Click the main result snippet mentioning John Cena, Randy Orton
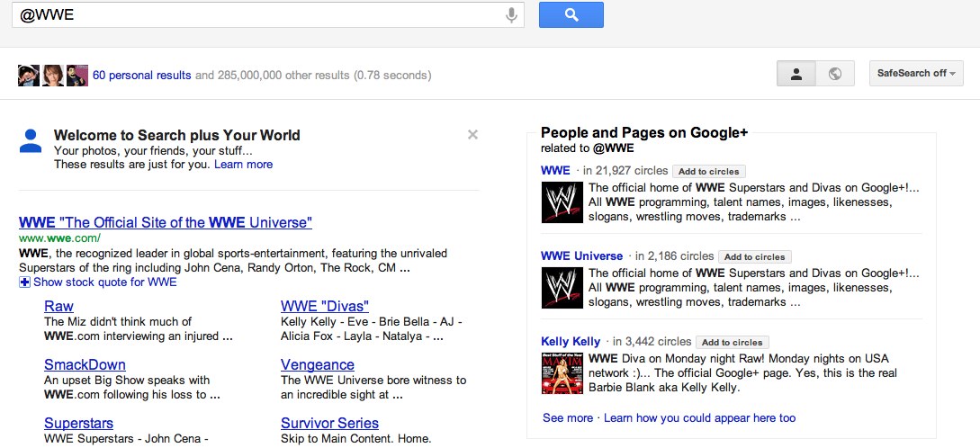This screenshot has width=980, height=448. (x=233, y=261)
